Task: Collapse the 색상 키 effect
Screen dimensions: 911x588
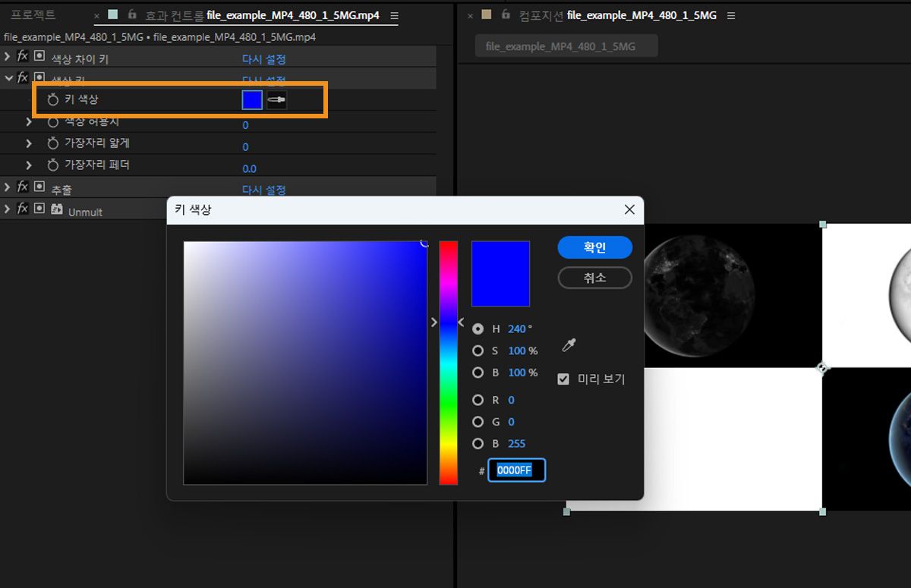Action: (8, 77)
